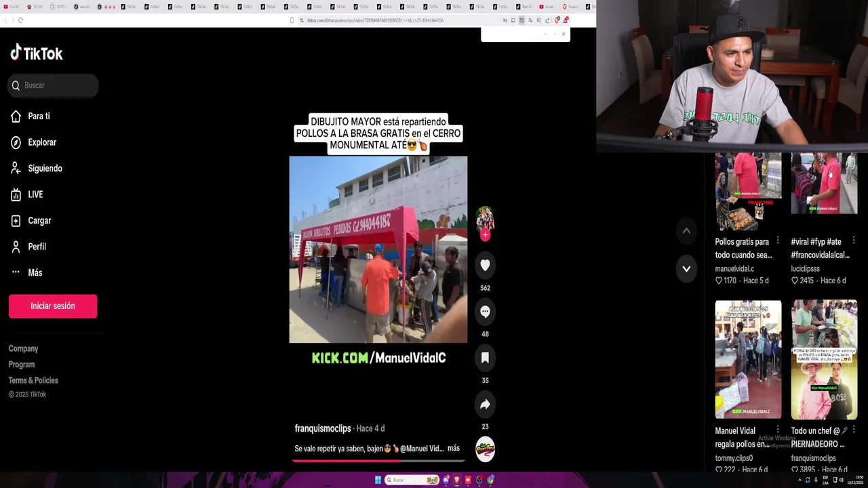Go forward with the browser forward arrow
Screen dimensions: 868x488
(12, 20)
